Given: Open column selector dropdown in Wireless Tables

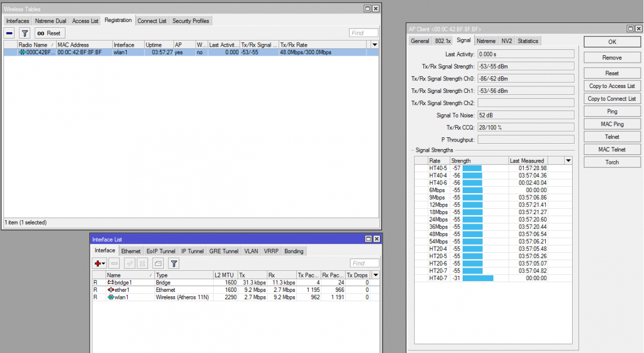Looking at the screenshot, I should 375,45.
